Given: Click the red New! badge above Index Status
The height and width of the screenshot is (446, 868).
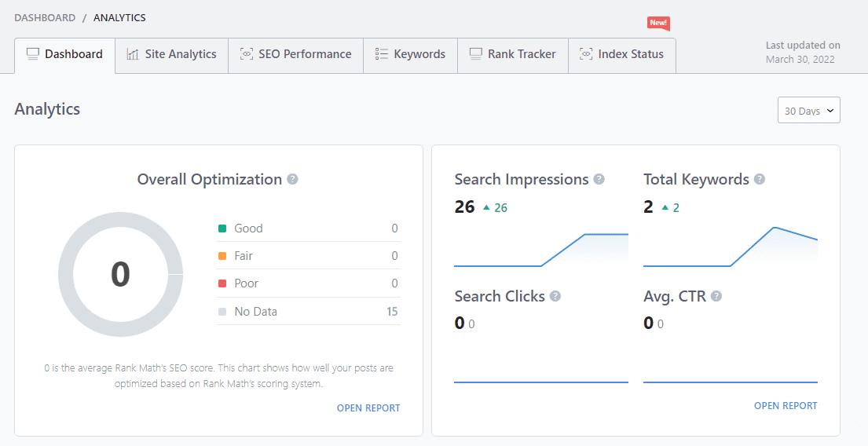Looking at the screenshot, I should pyautogui.click(x=658, y=24).
